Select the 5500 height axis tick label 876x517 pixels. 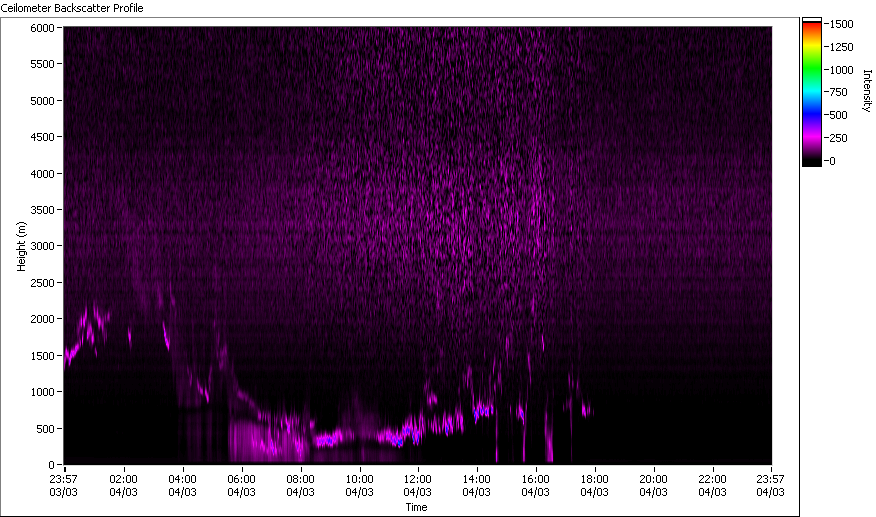pyautogui.click(x=42, y=64)
